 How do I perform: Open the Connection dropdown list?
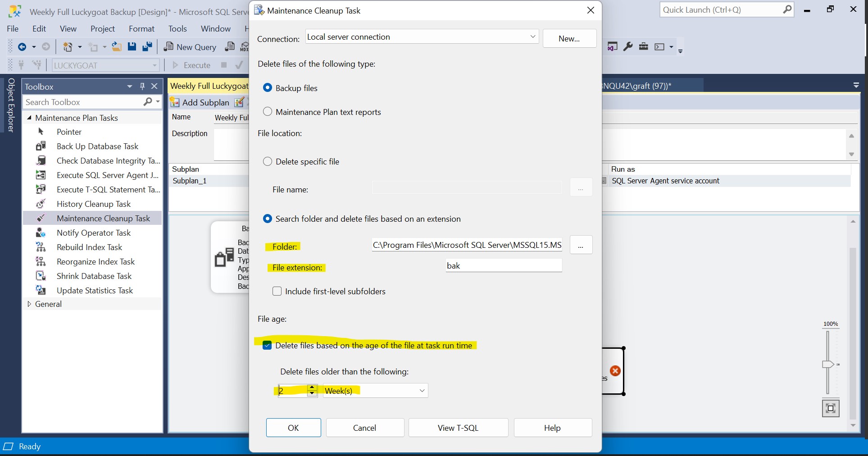(x=532, y=37)
